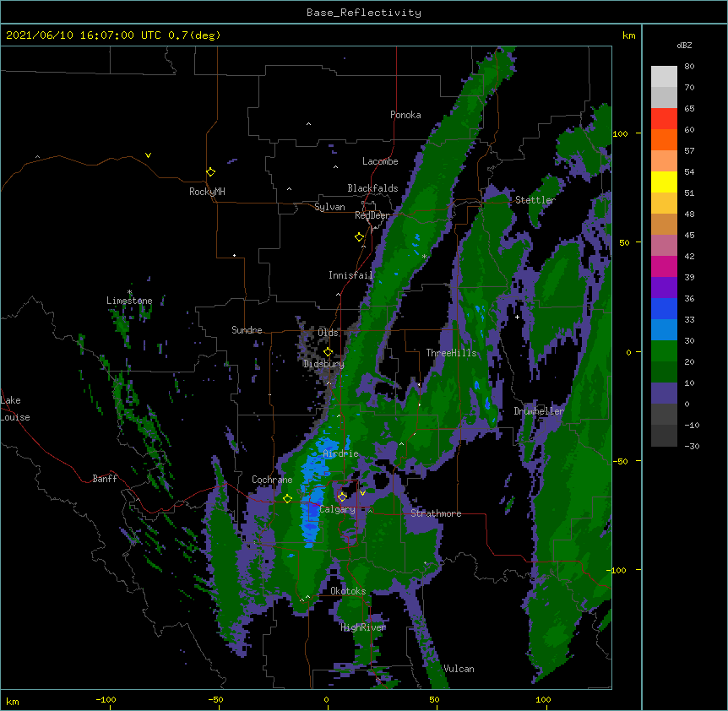Click the Didsbury town label
This screenshot has height=711, width=728.
[324, 364]
